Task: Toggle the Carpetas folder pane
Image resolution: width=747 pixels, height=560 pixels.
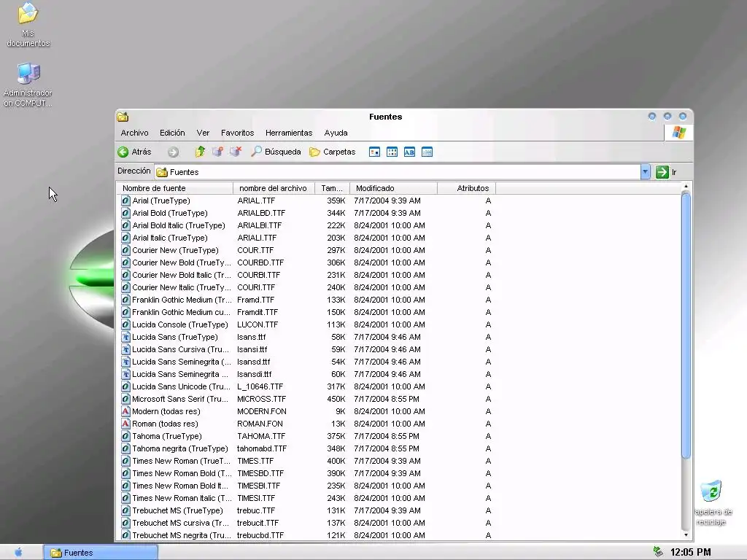Action: pos(333,152)
